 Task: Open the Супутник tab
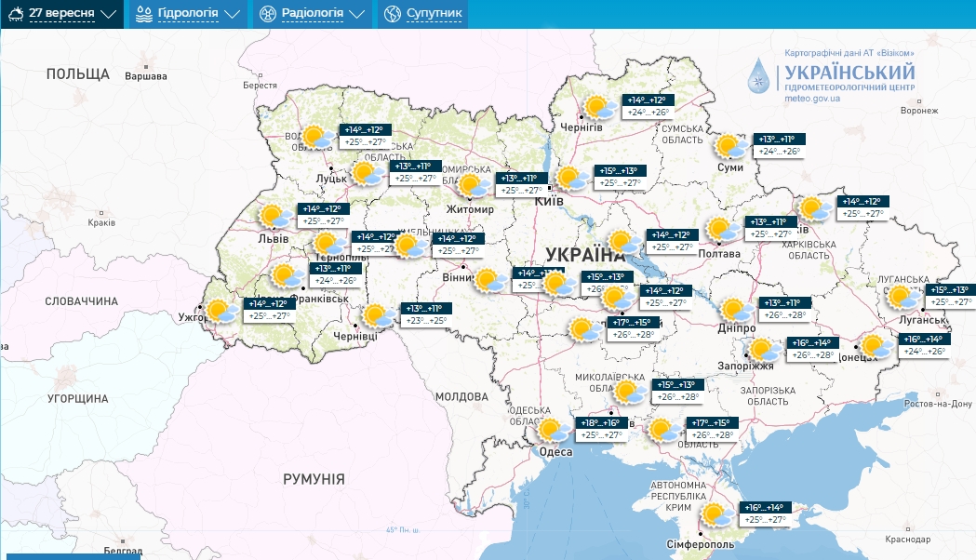coord(422,14)
